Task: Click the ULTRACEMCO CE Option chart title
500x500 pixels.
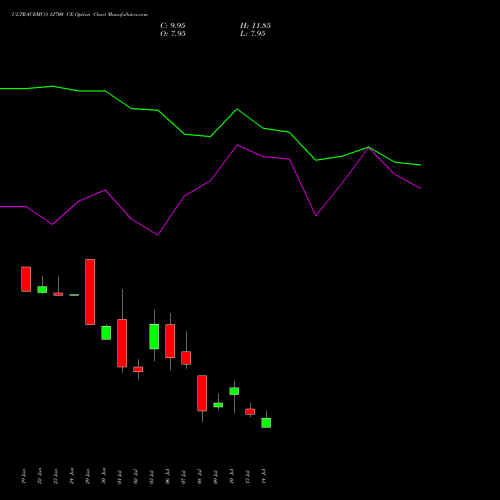Action: click(x=80, y=15)
